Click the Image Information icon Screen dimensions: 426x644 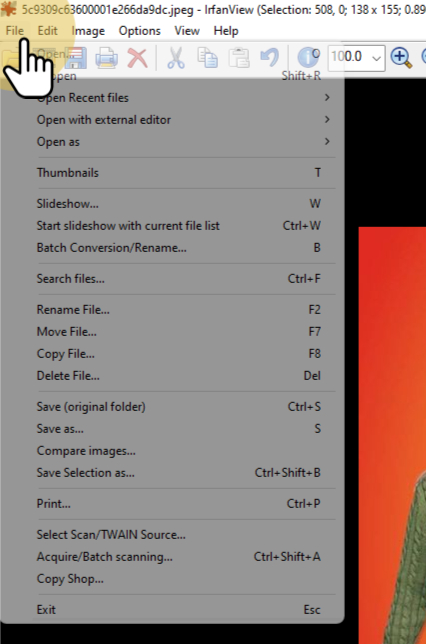pyautogui.click(x=308, y=58)
